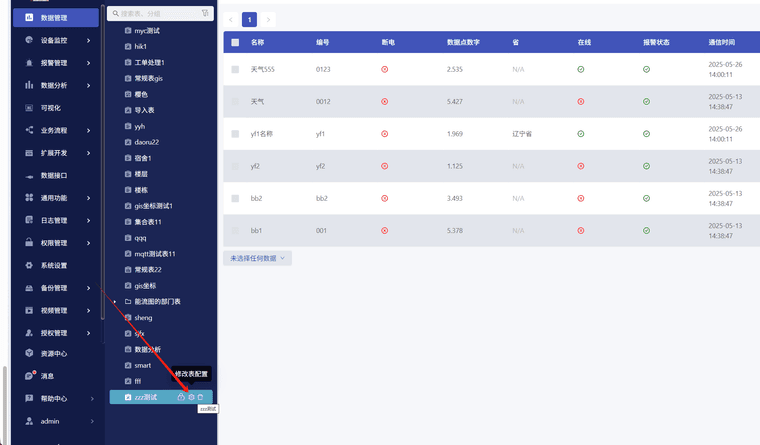This screenshot has width=760, height=445.
Task: Click page 1 button
Action: tap(249, 19)
